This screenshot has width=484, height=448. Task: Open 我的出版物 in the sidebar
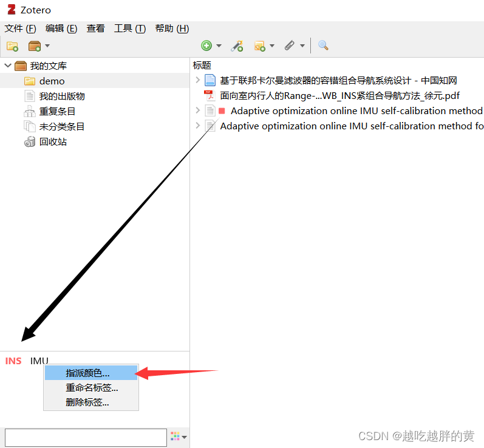tap(62, 96)
